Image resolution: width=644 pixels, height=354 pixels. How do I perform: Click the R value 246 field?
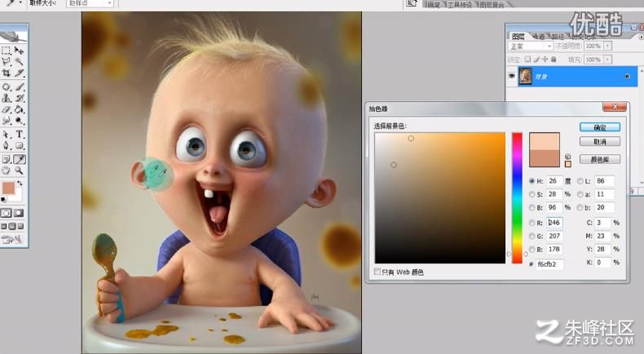point(554,223)
